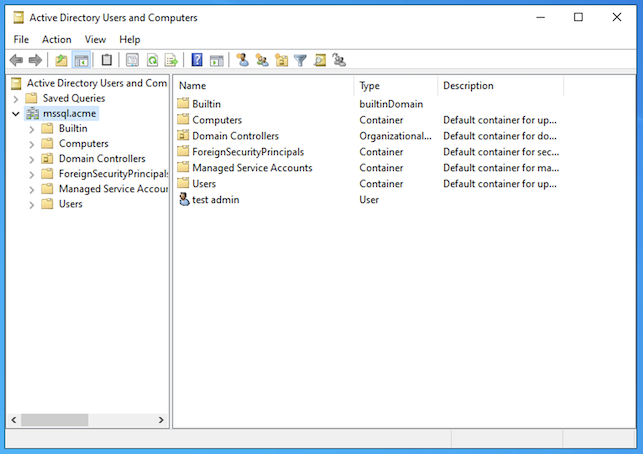
Task: Open the File menu
Action: [x=21, y=39]
